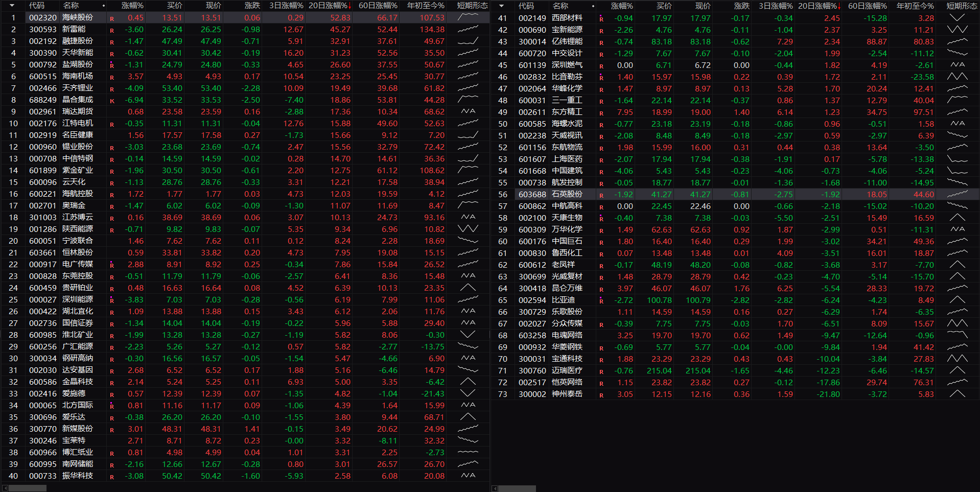Click the K marker icon beside 晶合集成
The width and height of the screenshot is (980, 492).
(x=112, y=101)
